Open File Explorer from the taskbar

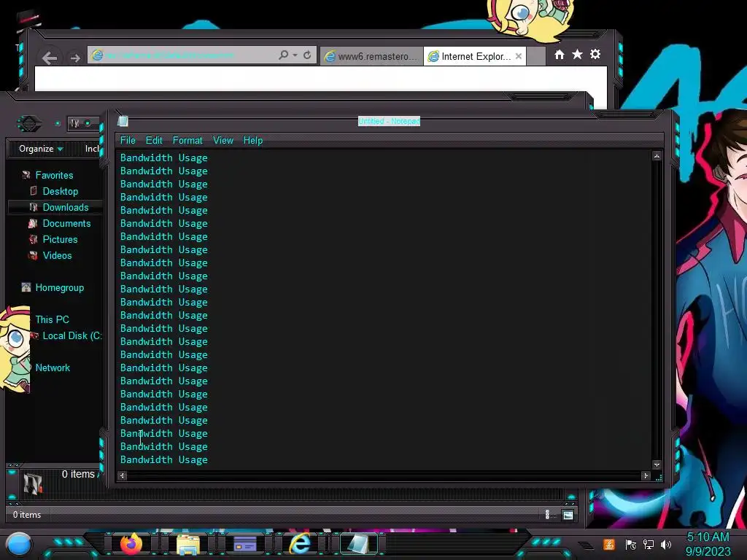pos(188,544)
